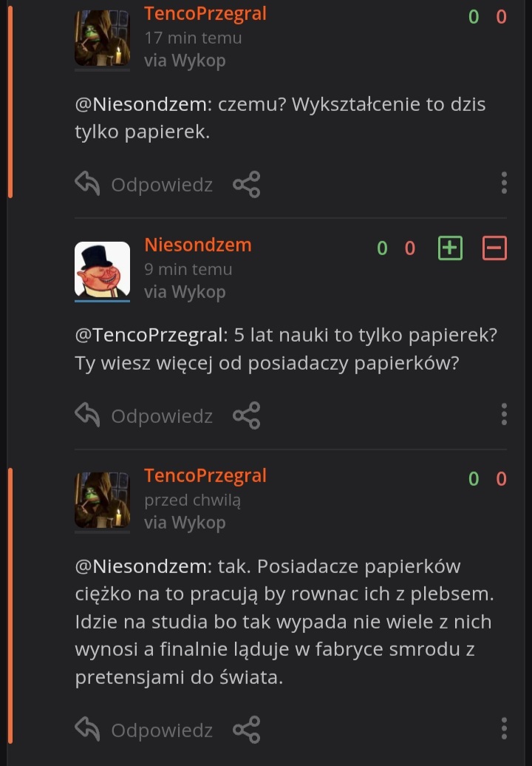Viewport: 532px width, 766px height.
Task: Click reply arrow under the last comment
Action: [x=87, y=730]
